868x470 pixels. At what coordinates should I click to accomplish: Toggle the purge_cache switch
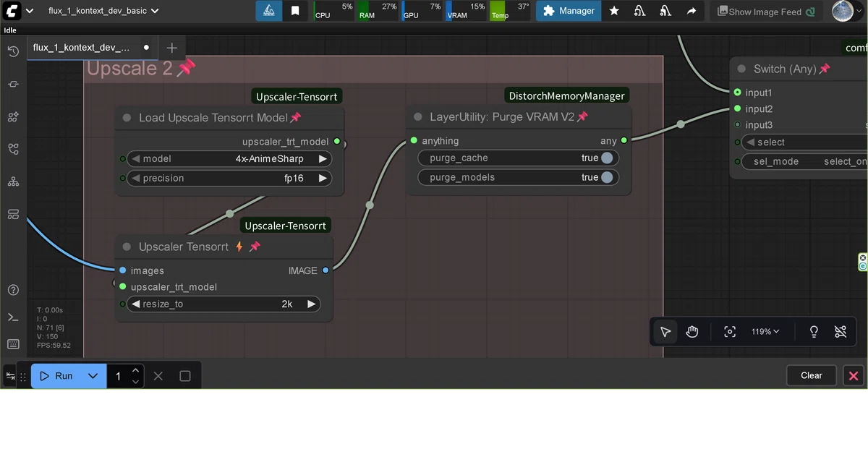(607, 158)
